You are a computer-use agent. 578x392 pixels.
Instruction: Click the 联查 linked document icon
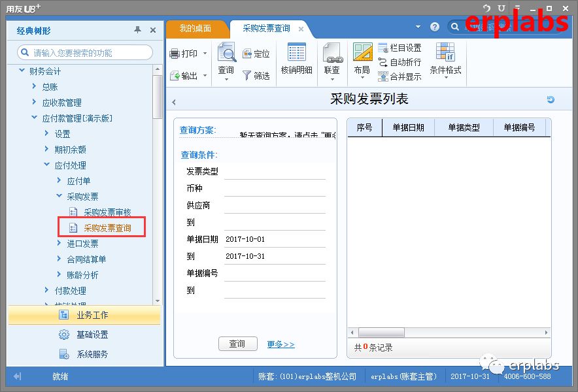tap(332, 53)
